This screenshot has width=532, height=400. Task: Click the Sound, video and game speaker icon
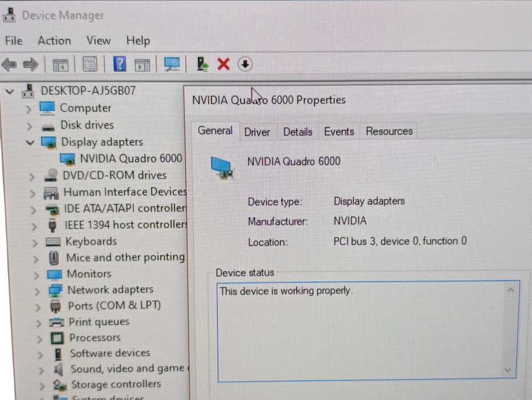[x=59, y=369]
